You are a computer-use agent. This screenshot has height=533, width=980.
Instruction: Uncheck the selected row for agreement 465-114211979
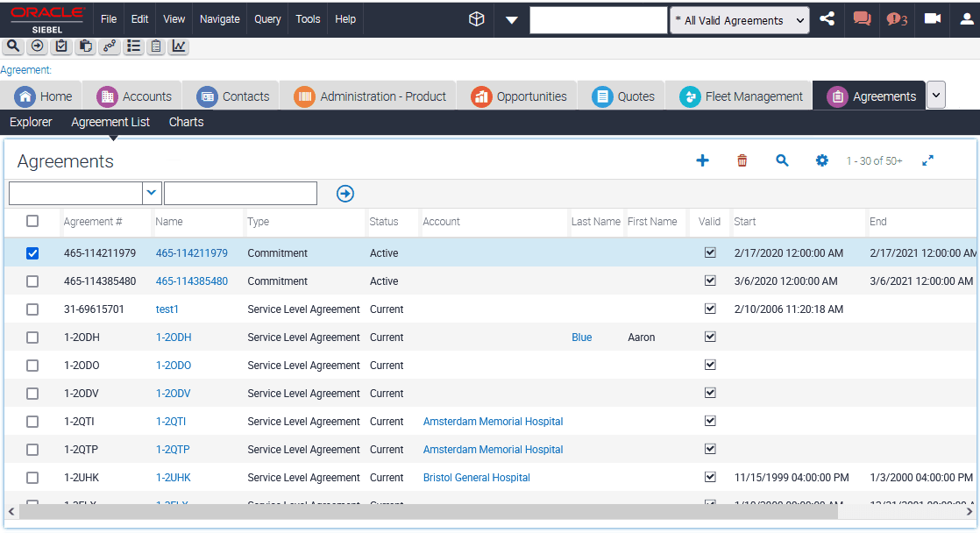(32, 252)
